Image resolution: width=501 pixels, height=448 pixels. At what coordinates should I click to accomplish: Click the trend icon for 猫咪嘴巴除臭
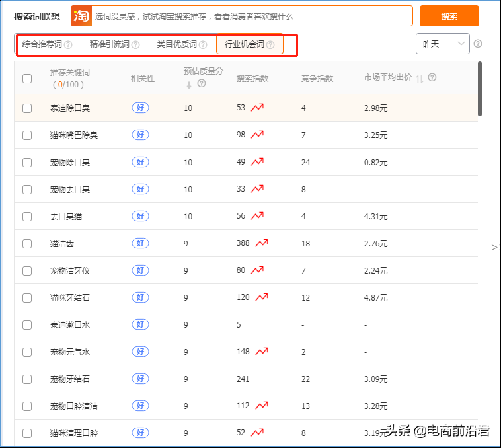[x=257, y=134]
